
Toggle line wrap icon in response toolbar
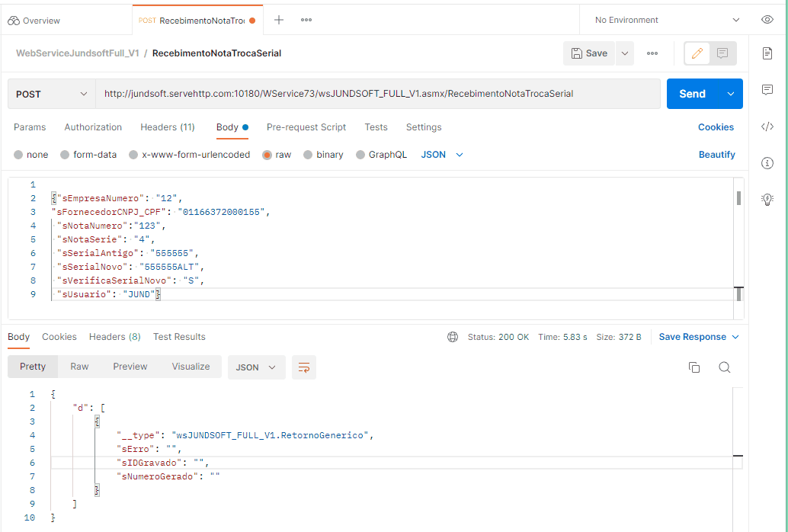click(304, 367)
